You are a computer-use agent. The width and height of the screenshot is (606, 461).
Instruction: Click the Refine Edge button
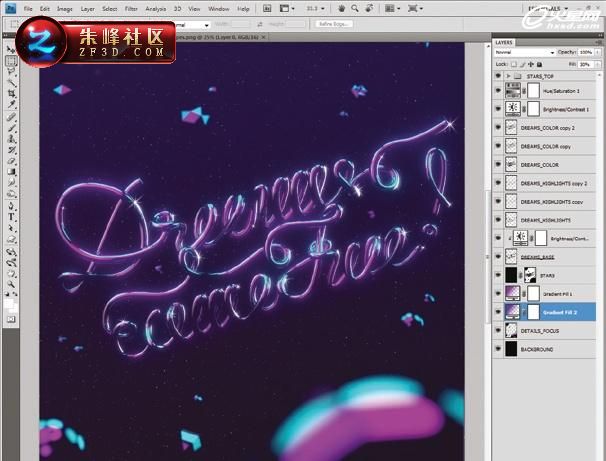pos(334,24)
